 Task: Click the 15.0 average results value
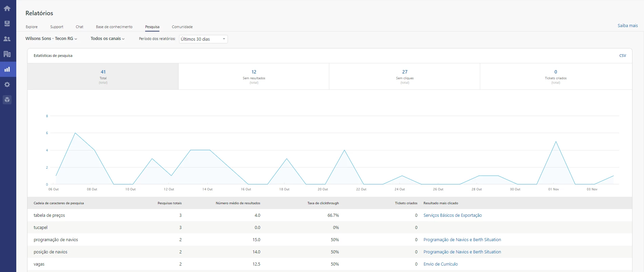256,240
